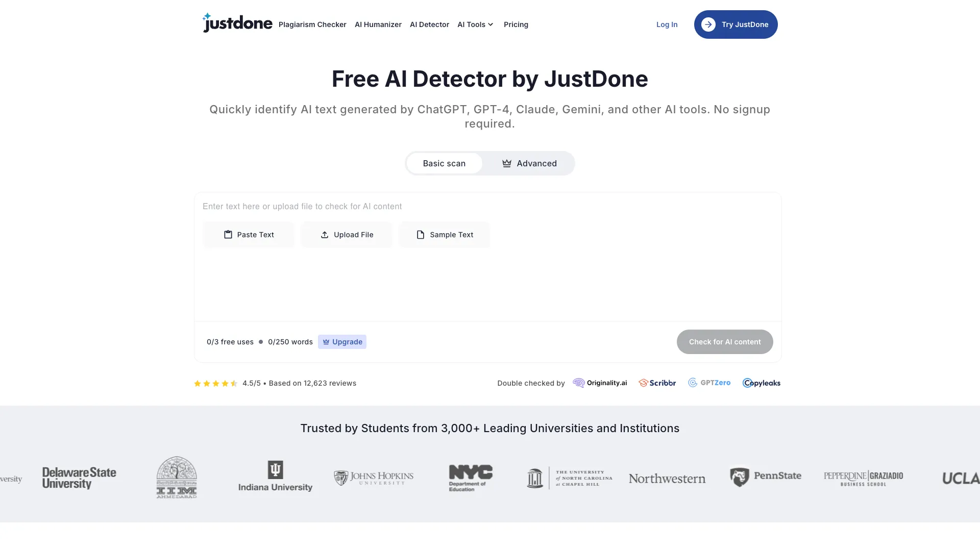Image resolution: width=980 pixels, height=551 pixels.
Task: Switch to Advanced scan mode
Action: coord(536,163)
